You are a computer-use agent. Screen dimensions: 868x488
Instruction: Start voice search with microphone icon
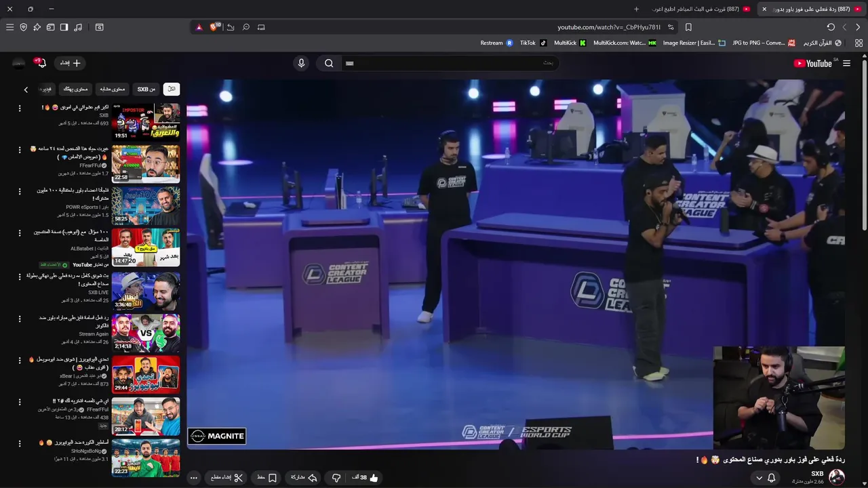301,63
